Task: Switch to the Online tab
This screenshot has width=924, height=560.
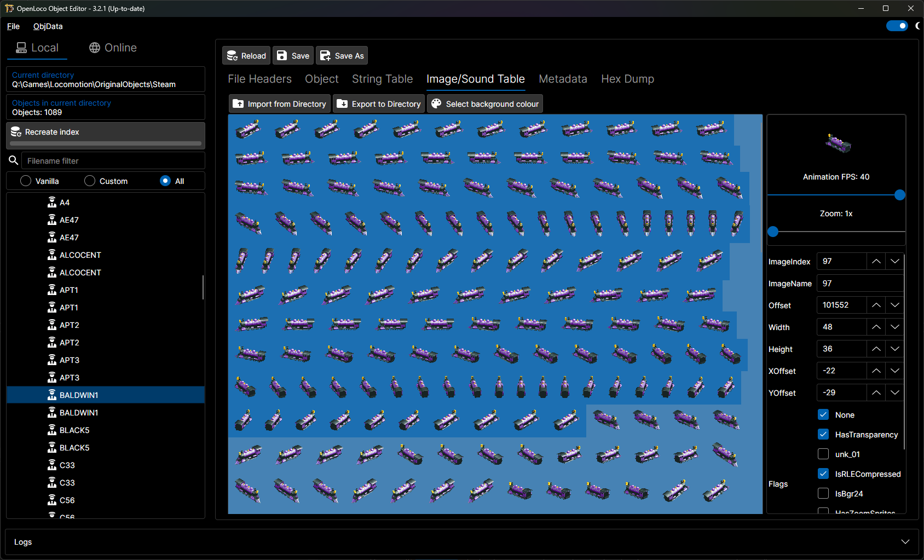Action: 113,48
